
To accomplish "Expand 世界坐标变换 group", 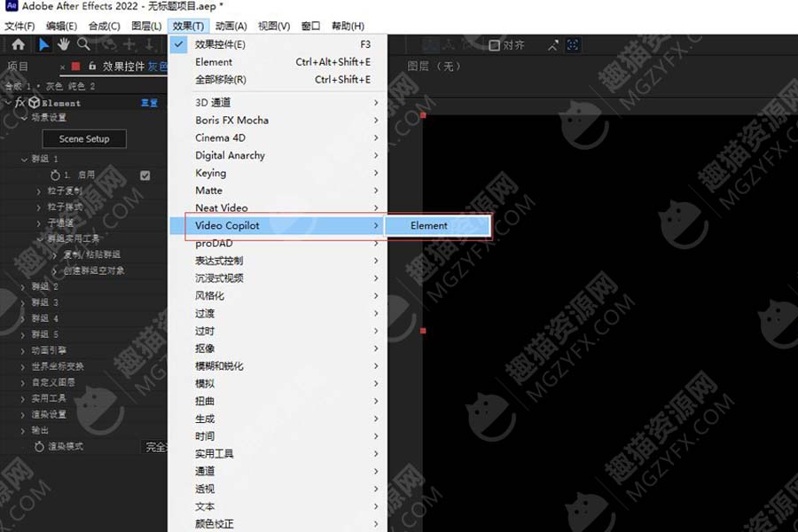I will click(x=23, y=366).
